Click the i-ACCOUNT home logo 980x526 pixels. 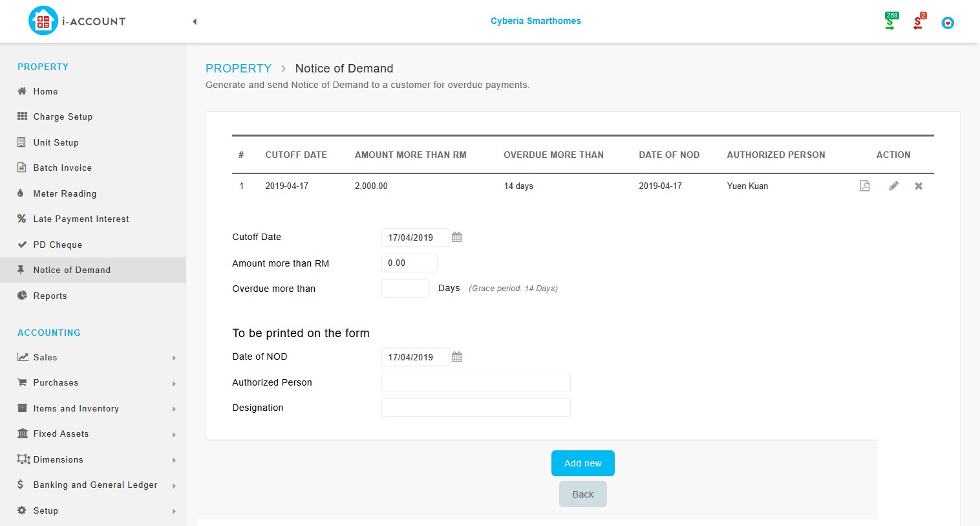(x=77, y=21)
